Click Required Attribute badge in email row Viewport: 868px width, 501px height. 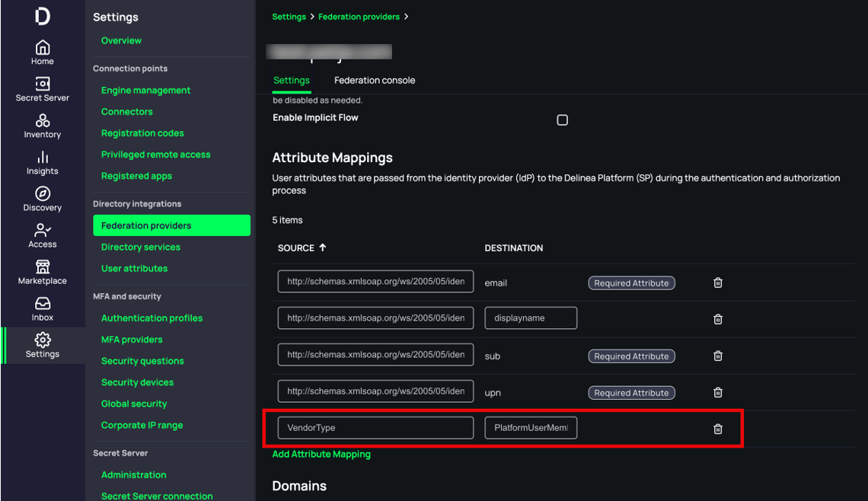[x=632, y=283]
